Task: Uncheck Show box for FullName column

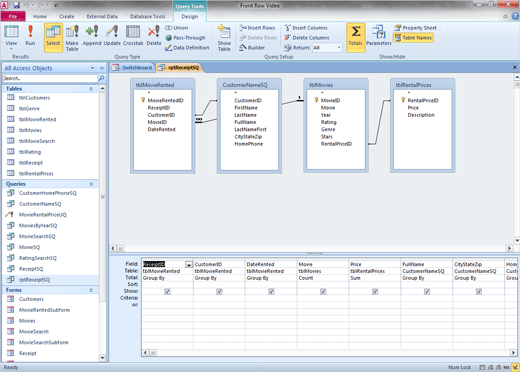Action: coord(427,291)
